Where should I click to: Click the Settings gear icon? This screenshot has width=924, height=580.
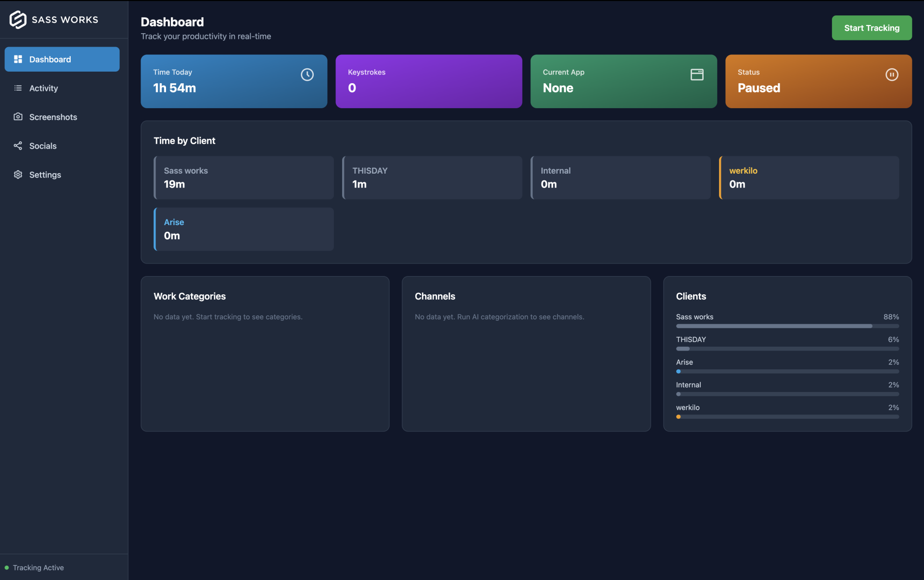(18, 175)
